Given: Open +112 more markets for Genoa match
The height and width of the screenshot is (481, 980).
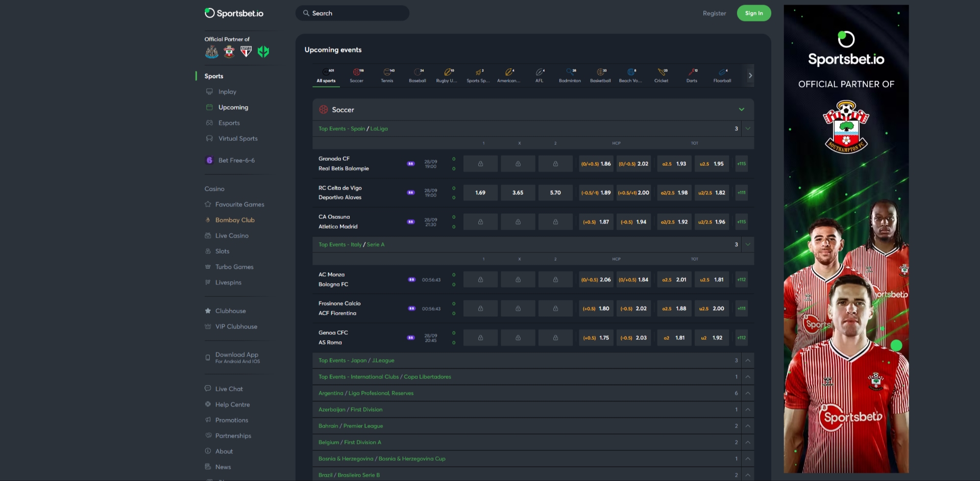Looking at the screenshot, I should point(742,338).
